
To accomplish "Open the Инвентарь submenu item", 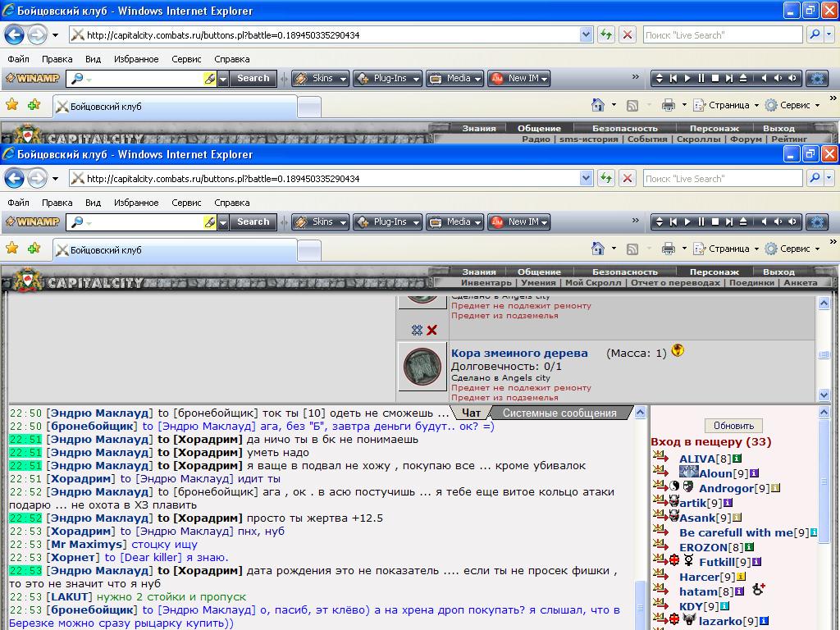I will click(x=486, y=282).
